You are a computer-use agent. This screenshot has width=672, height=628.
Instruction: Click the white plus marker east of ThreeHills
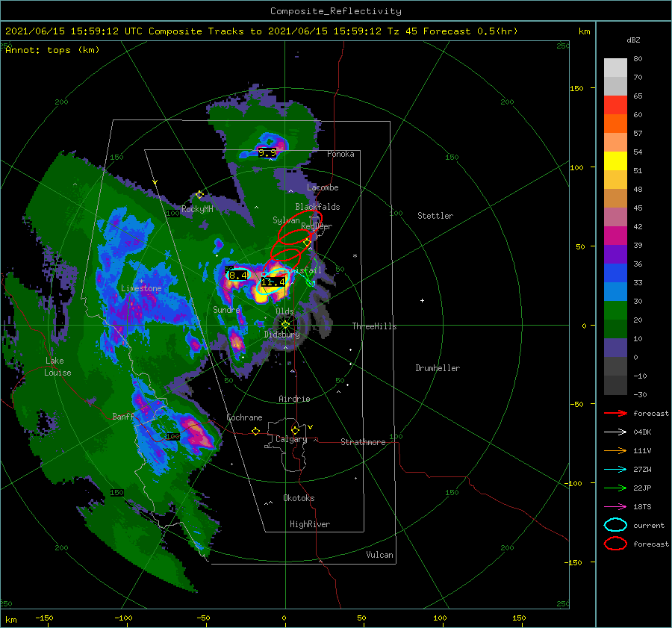pos(422,300)
